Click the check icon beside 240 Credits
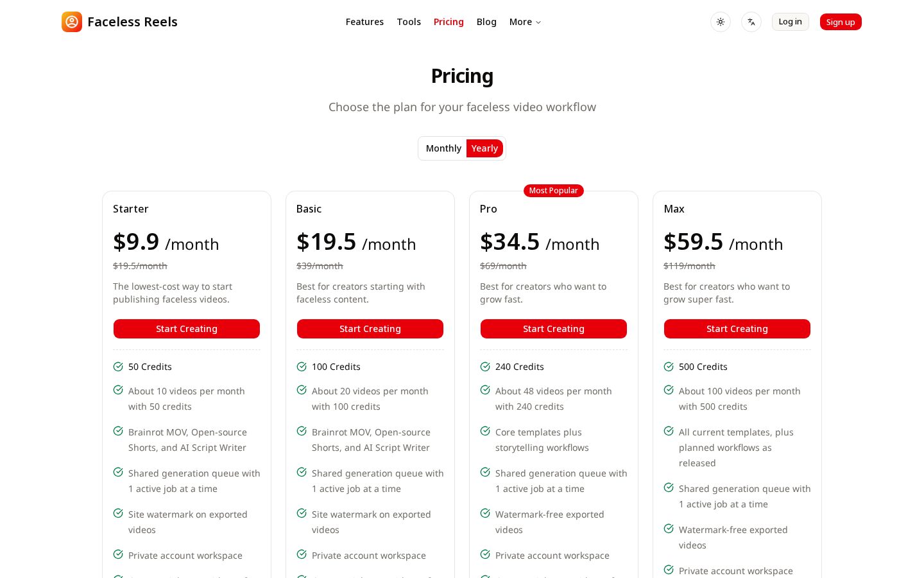This screenshot has width=924, height=578. [485, 367]
